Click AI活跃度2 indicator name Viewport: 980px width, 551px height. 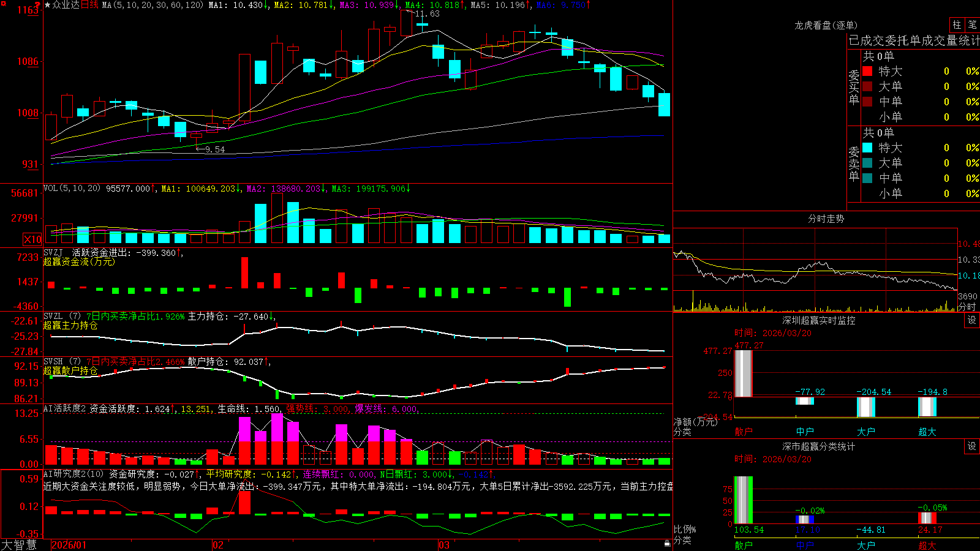tap(64, 408)
